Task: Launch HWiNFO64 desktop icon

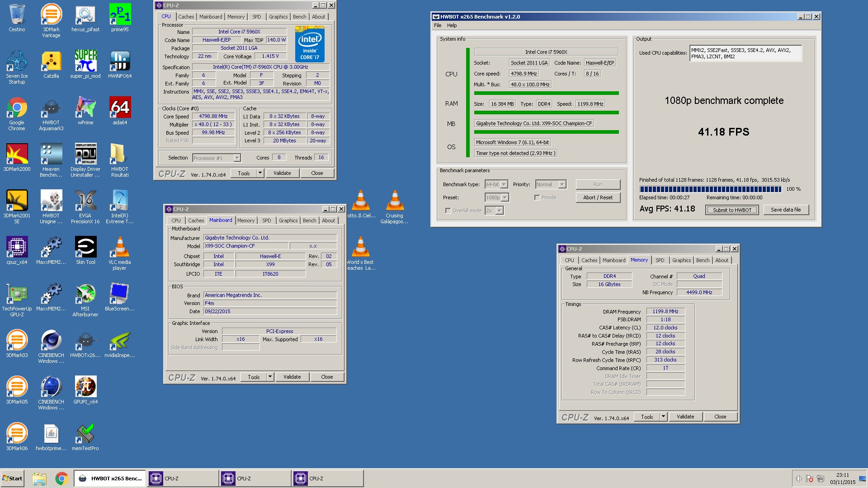Action: tap(120, 64)
